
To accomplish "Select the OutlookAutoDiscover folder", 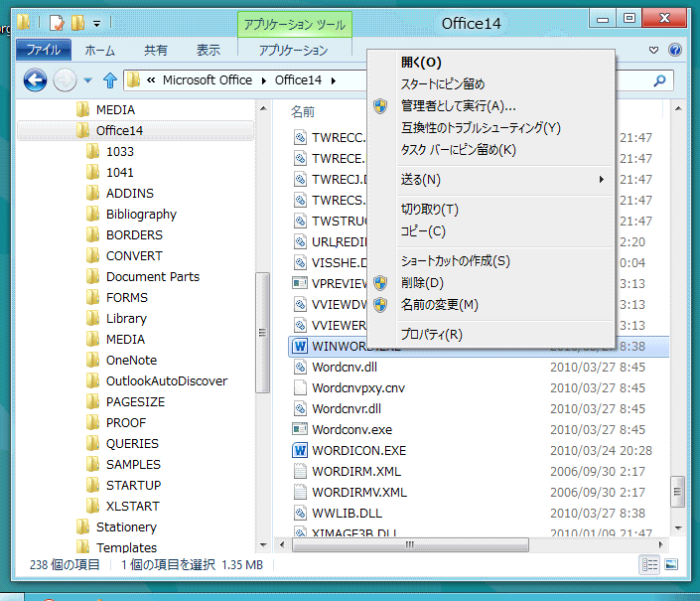I will click(x=167, y=380).
